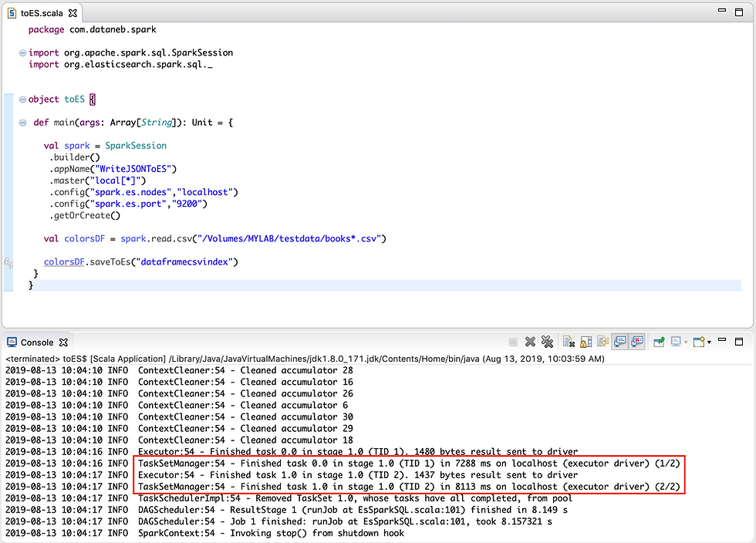Click the opening brace after object toES

pos(93,99)
